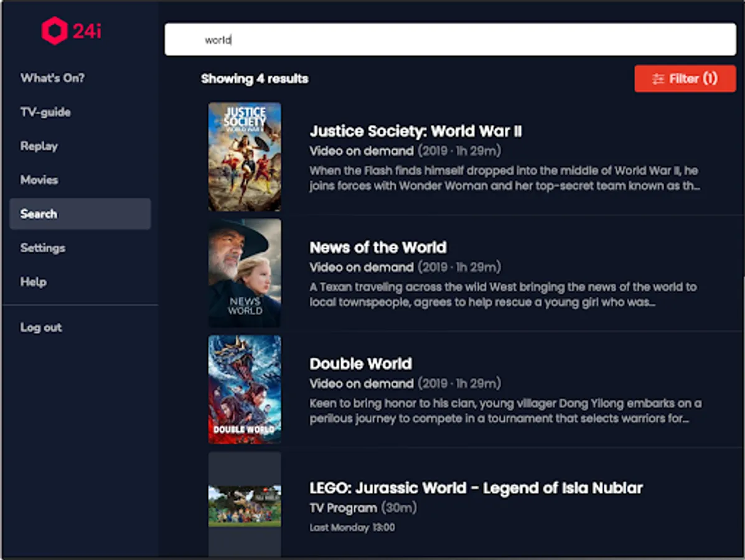Open the Replay section

coord(39,146)
